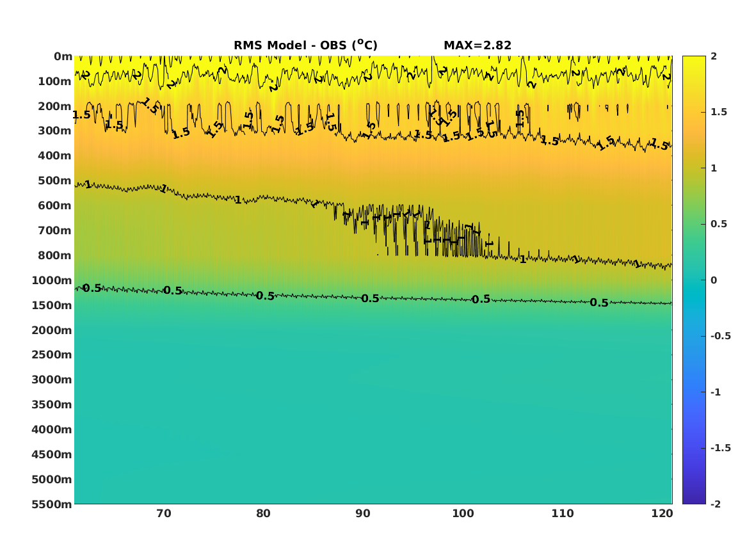Click the "70" horizontal axis tick label

pos(164,514)
